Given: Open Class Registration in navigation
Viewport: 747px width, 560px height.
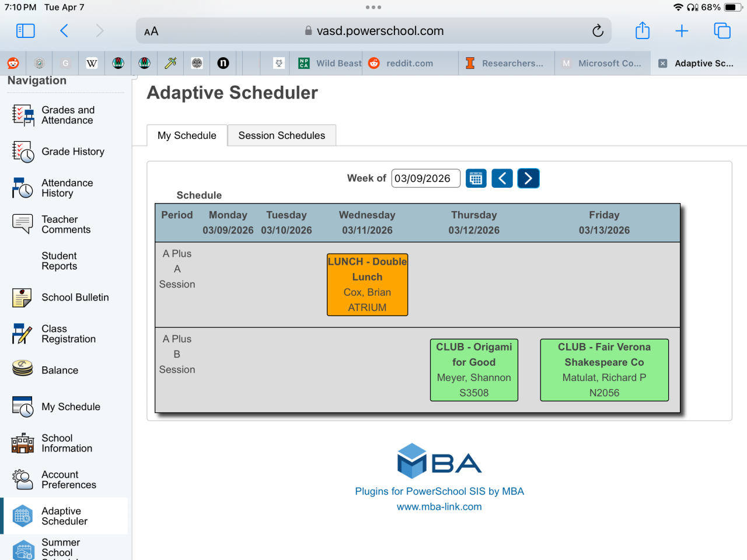Looking at the screenshot, I should coord(68,334).
